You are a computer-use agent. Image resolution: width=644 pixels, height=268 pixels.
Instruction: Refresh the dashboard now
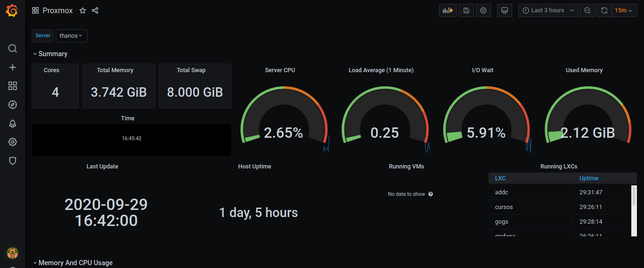pos(604,10)
